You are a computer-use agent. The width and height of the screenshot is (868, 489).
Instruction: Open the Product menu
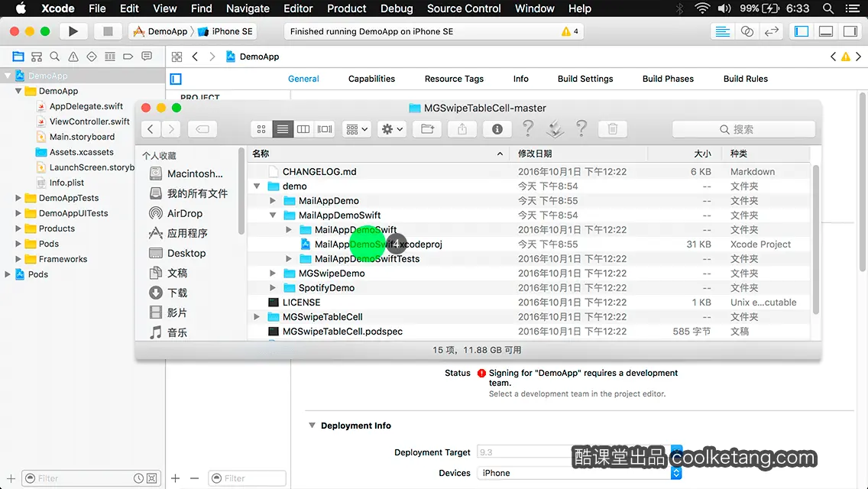point(347,8)
